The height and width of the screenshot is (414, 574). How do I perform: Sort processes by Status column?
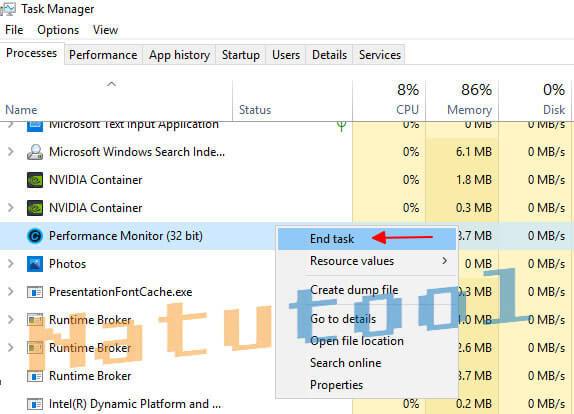(292, 101)
